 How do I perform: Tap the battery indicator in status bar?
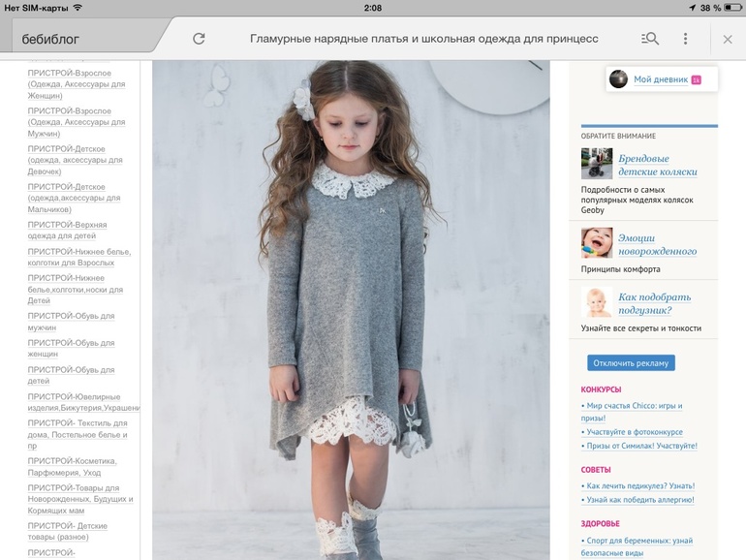tap(732, 8)
